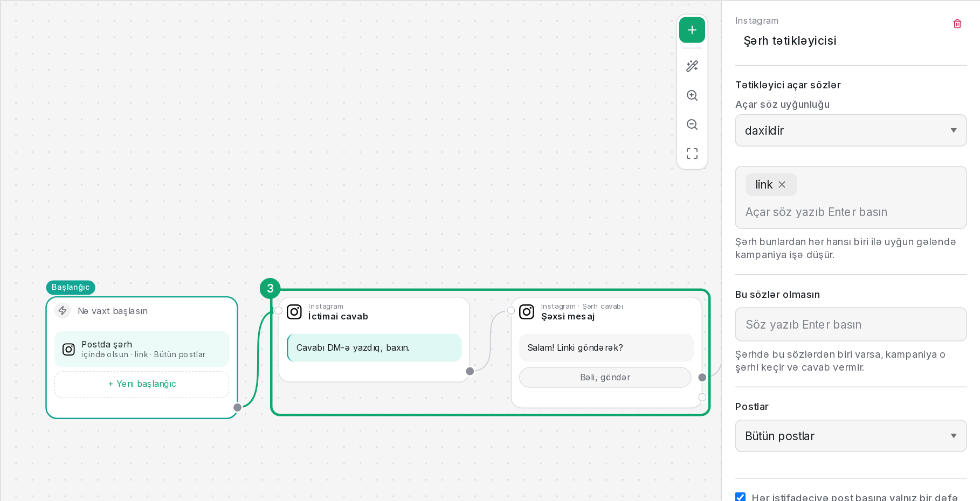This screenshot has width=980, height=501.
Task: Fit the flow view to screen
Action: pyautogui.click(x=692, y=154)
